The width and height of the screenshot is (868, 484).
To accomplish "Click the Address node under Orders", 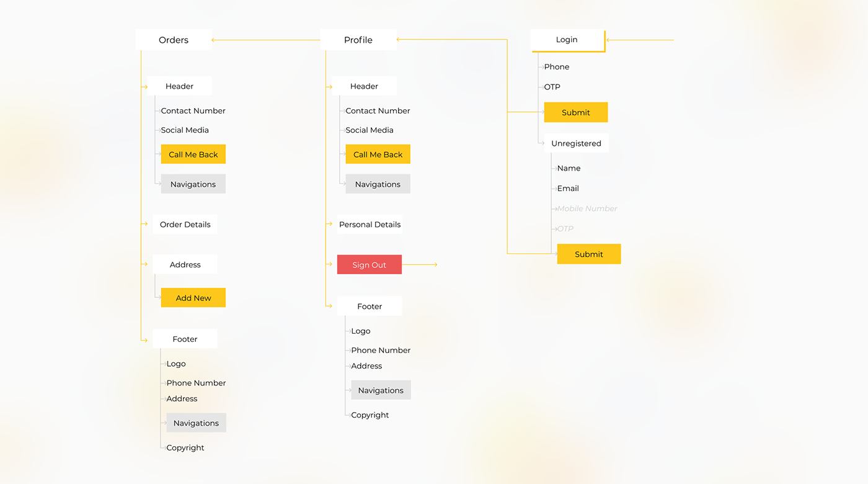I will 185,265.
